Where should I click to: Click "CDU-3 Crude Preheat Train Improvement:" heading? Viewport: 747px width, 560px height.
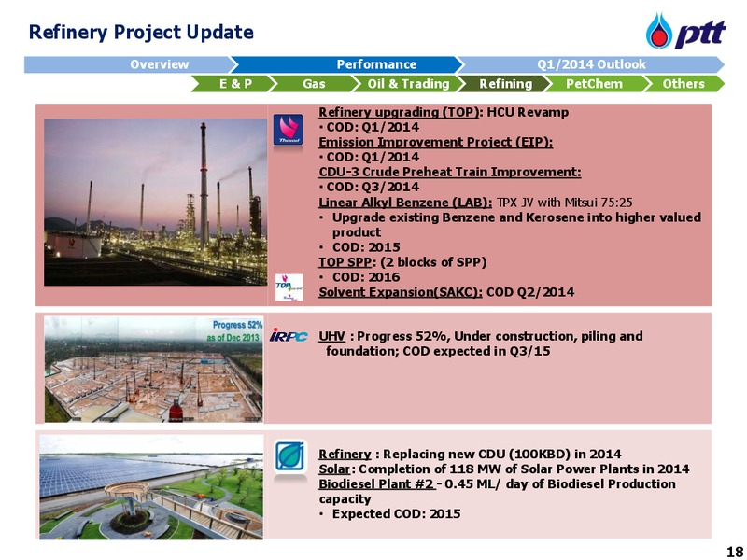[450, 172]
